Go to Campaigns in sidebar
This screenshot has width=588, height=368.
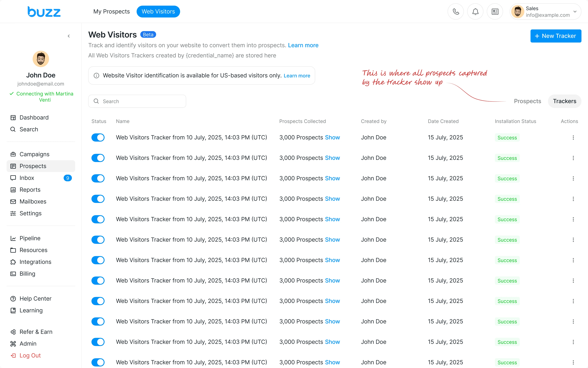[41, 154]
